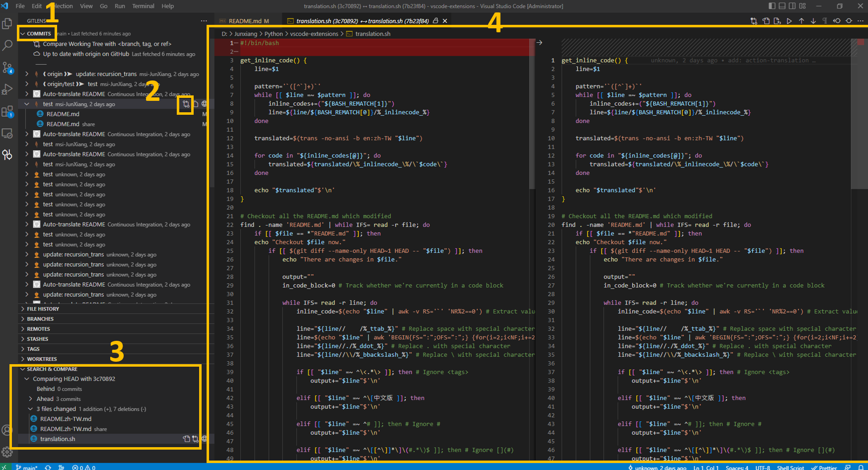The width and height of the screenshot is (868, 470).
Task: Toggle Panel layout button
Action: click(x=782, y=6)
